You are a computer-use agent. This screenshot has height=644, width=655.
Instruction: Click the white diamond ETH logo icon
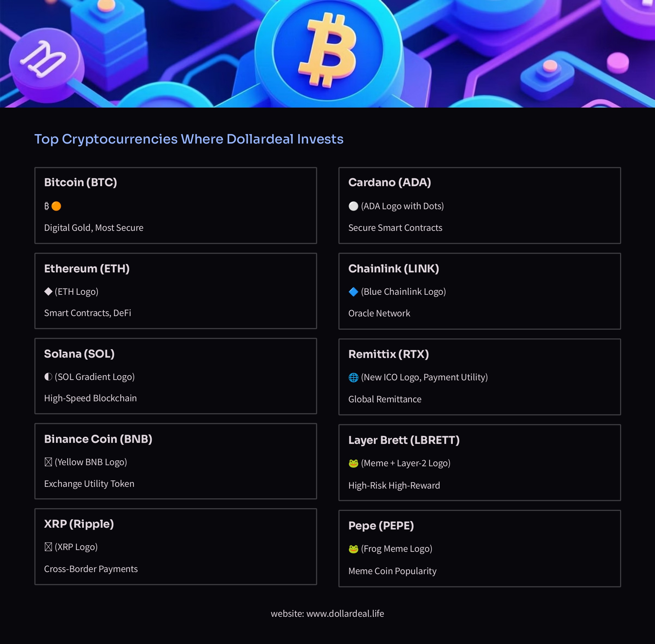point(48,292)
